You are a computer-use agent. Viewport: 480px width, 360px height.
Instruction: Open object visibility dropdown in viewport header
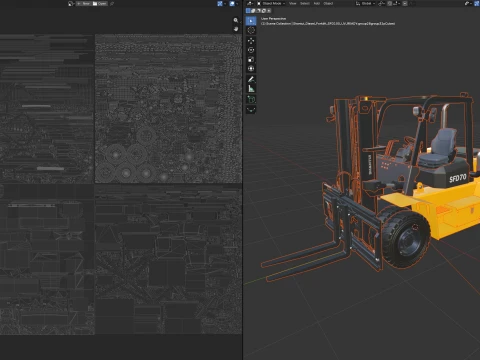point(467,3)
